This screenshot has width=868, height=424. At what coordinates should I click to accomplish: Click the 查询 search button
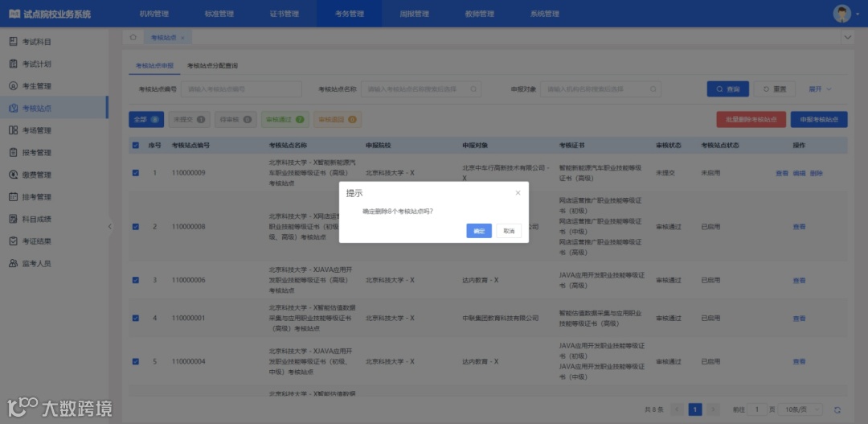click(728, 89)
